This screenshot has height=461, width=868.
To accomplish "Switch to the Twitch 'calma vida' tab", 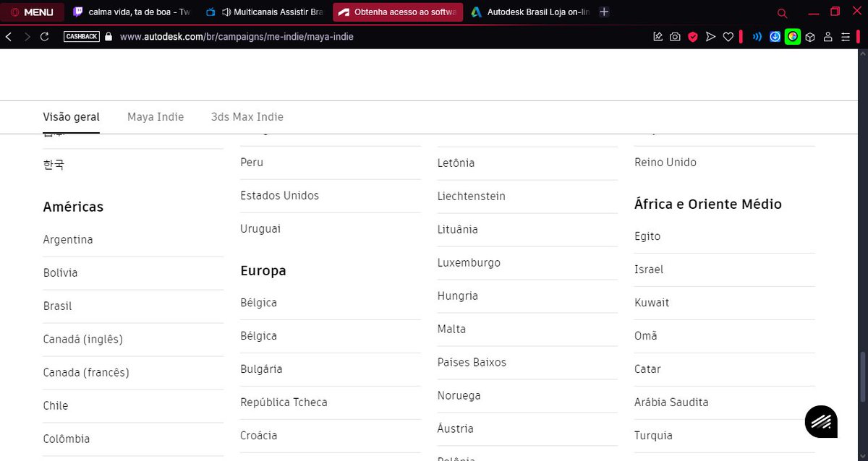I will (x=131, y=12).
